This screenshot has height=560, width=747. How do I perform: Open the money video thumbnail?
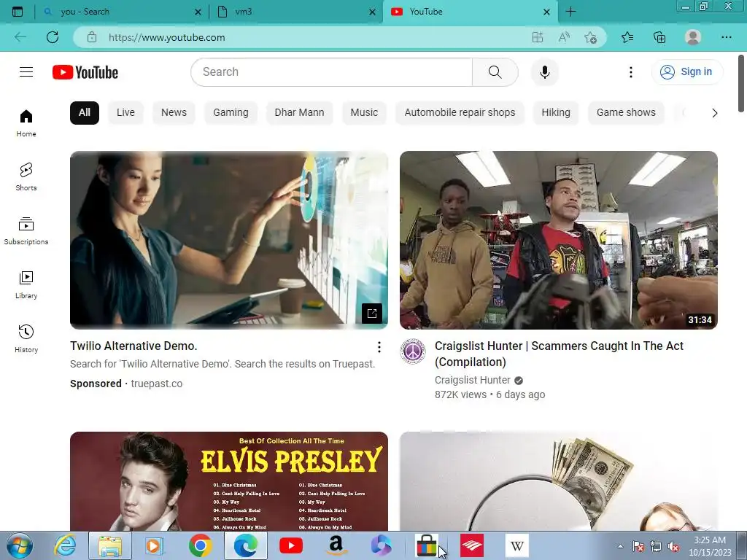(558, 481)
